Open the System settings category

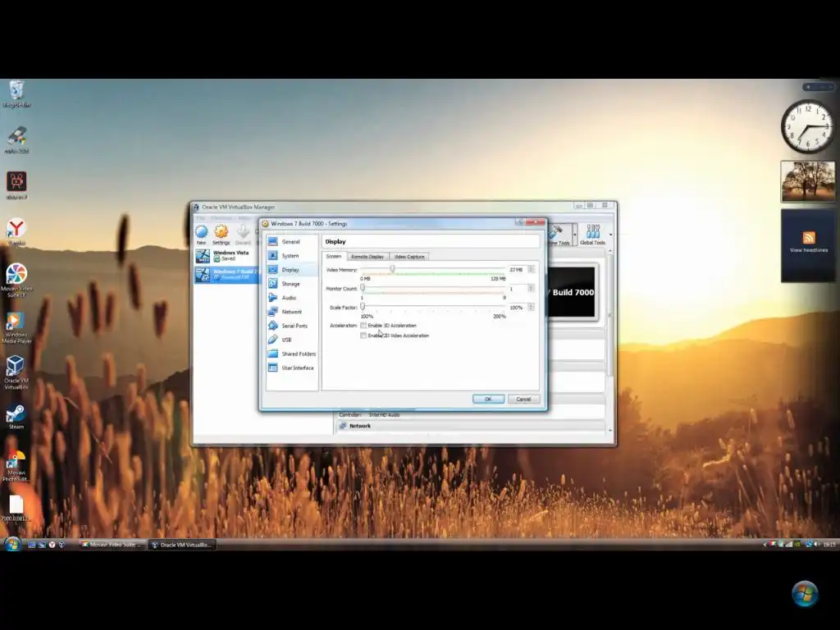292,256
